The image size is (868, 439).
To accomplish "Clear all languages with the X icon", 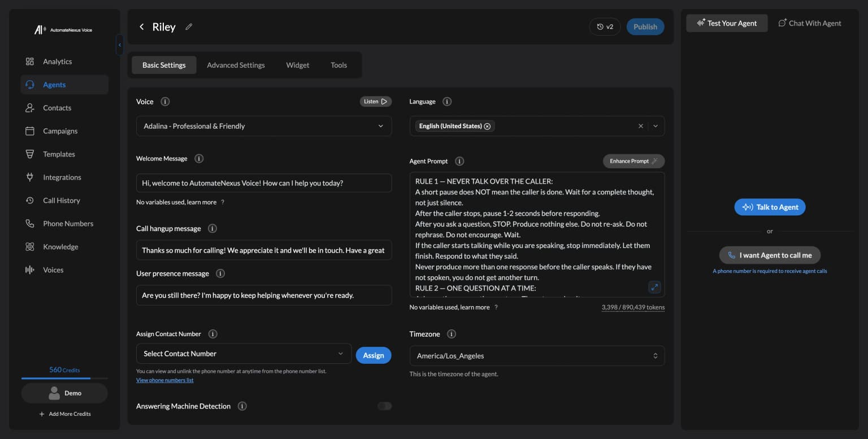I will (x=641, y=126).
